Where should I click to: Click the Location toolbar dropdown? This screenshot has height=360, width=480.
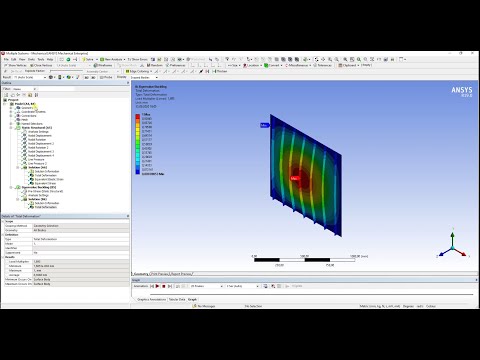[253, 65]
